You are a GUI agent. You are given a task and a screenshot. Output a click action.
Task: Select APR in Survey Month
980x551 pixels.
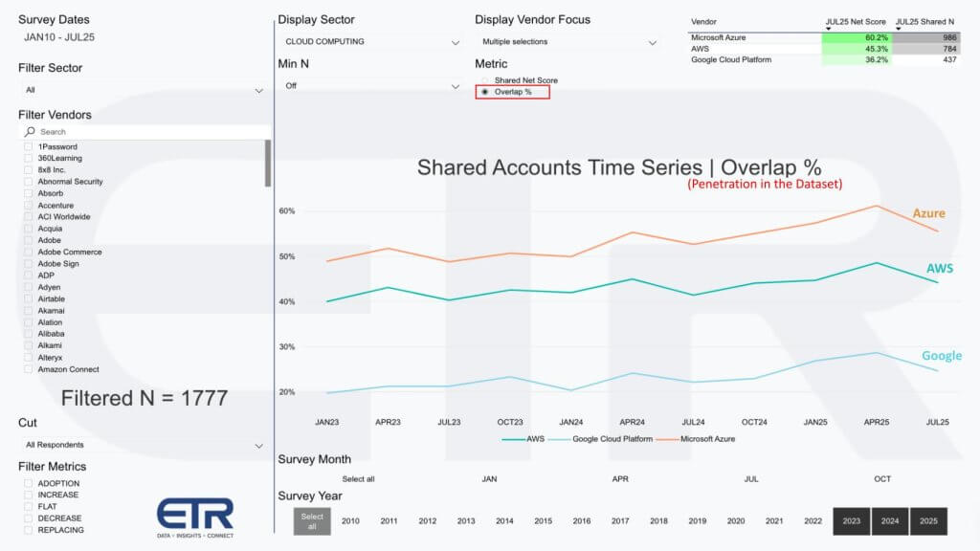tap(620, 479)
